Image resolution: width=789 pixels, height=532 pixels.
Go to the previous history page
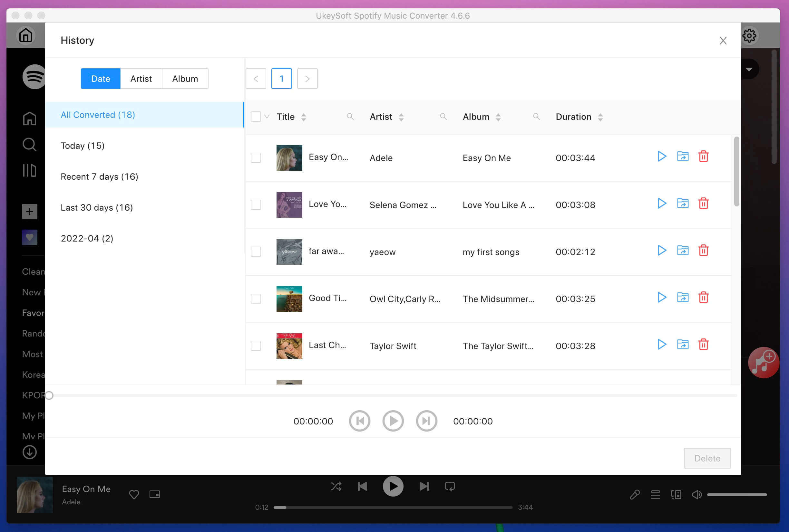pyautogui.click(x=256, y=79)
